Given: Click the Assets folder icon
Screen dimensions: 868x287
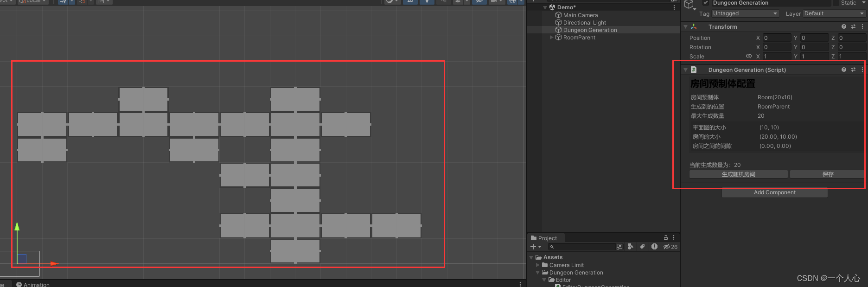Looking at the screenshot, I should pos(539,257).
